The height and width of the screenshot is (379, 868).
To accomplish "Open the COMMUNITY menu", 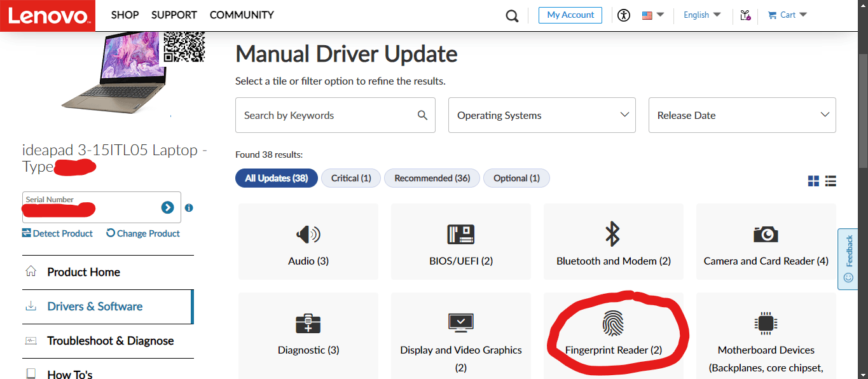I will tap(242, 15).
